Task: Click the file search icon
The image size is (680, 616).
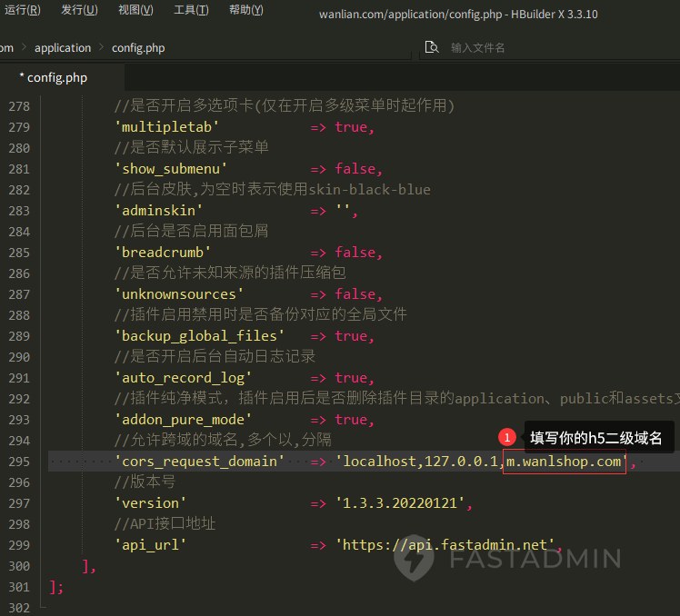Action: pyautogui.click(x=431, y=47)
